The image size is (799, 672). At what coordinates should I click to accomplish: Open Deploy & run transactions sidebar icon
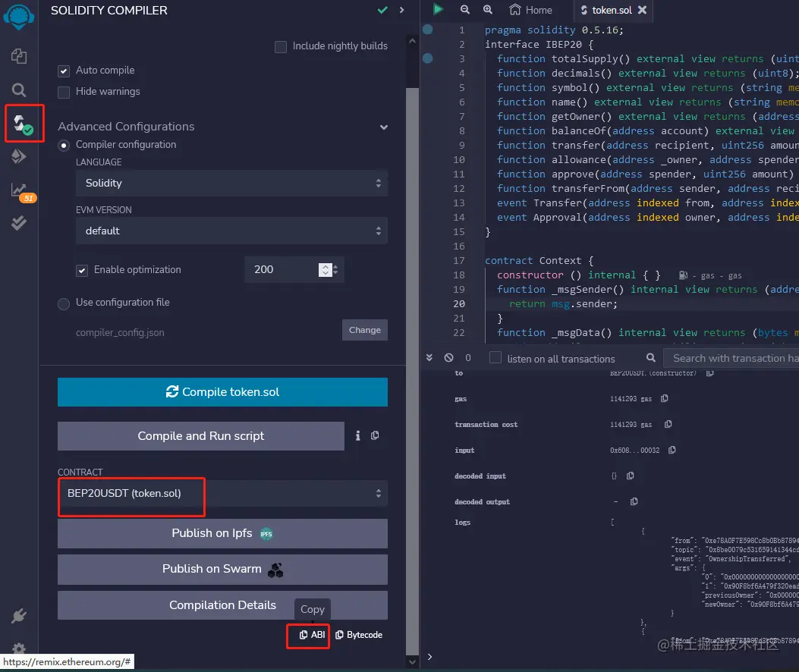pyautogui.click(x=19, y=156)
